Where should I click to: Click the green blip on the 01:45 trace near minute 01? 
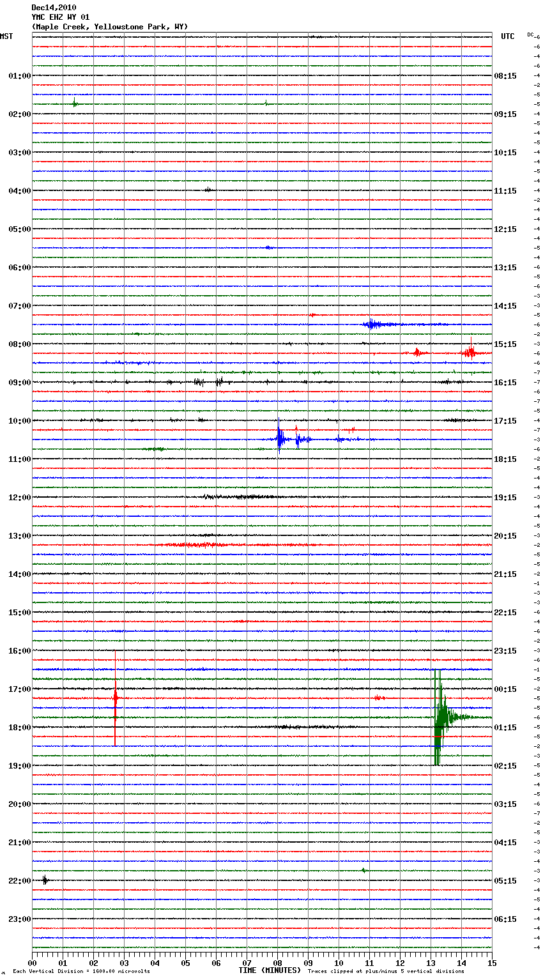point(75,103)
